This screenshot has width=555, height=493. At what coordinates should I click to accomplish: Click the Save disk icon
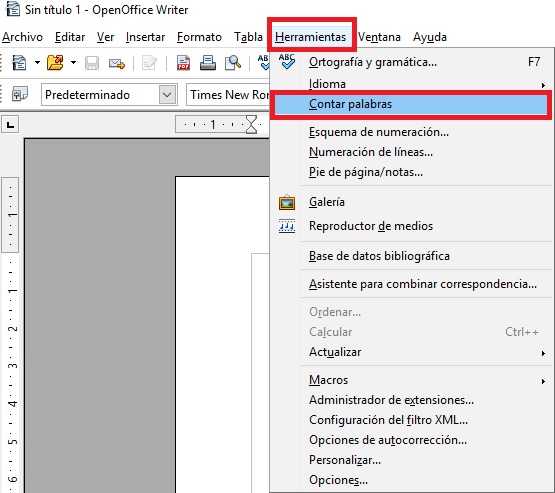point(92,63)
